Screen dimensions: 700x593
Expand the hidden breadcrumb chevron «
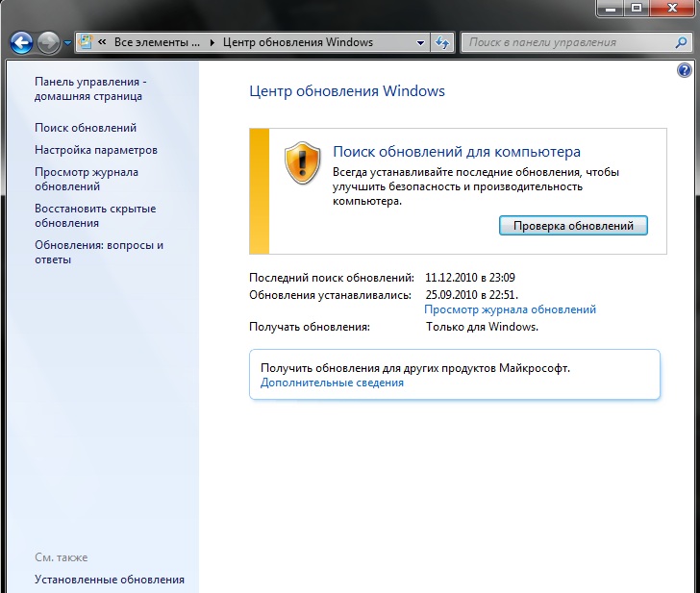pyautogui.click(x=102, y=42)
